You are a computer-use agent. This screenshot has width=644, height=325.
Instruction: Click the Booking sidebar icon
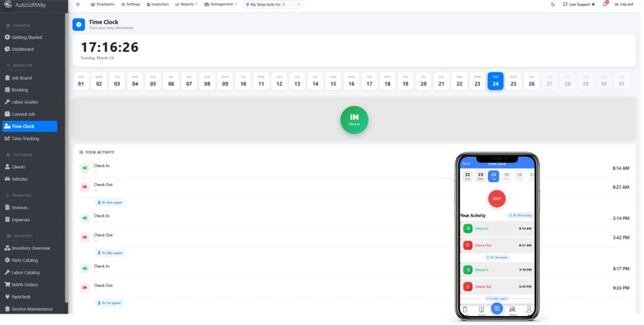tap(7, 90)
